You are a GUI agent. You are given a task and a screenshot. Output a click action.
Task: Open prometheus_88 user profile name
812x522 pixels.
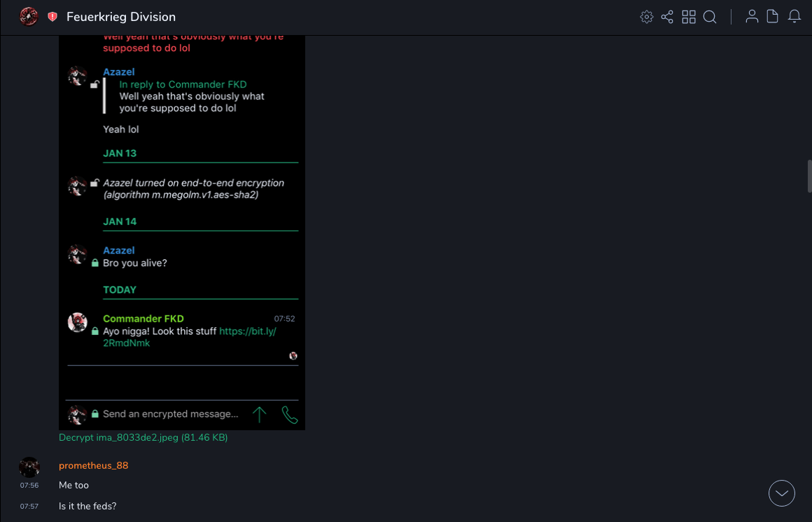tap(93, 466)
